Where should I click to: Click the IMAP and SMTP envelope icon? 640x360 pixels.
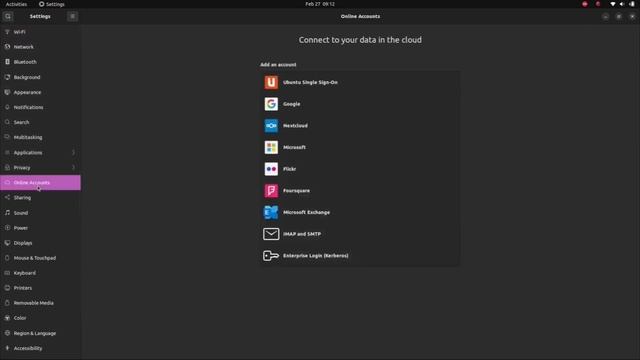271,234
